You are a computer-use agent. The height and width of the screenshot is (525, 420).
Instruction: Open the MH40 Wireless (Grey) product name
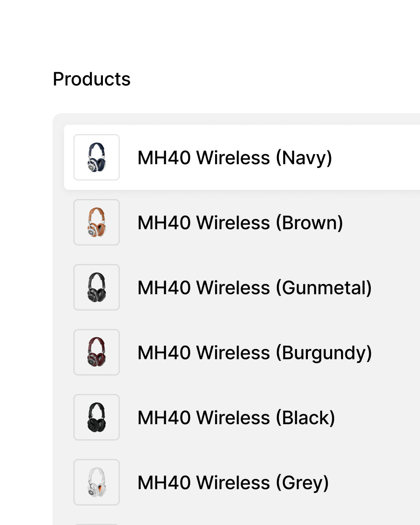coord(233,483)
